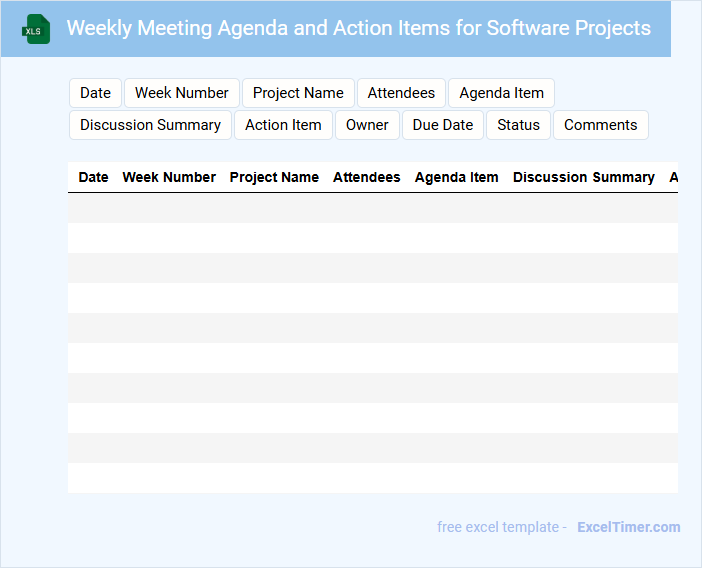
Task: Open the ExcelTimer.com link
Action: (628, 527)
